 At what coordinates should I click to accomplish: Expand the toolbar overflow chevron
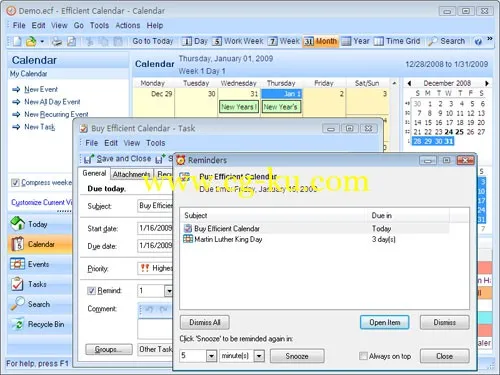[x=490, y=39]
